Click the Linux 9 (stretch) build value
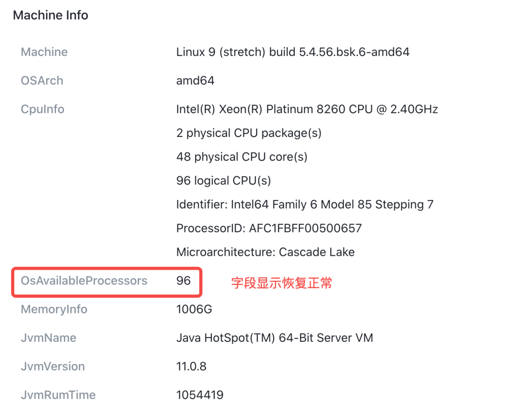Image resolution: width=512 pixels, height=420 pixels. [x=293, y=52]
